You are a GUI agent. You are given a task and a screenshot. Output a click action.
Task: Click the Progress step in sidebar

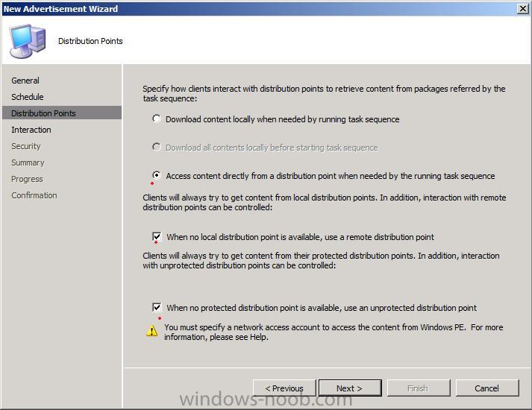[x=27, y=179]
